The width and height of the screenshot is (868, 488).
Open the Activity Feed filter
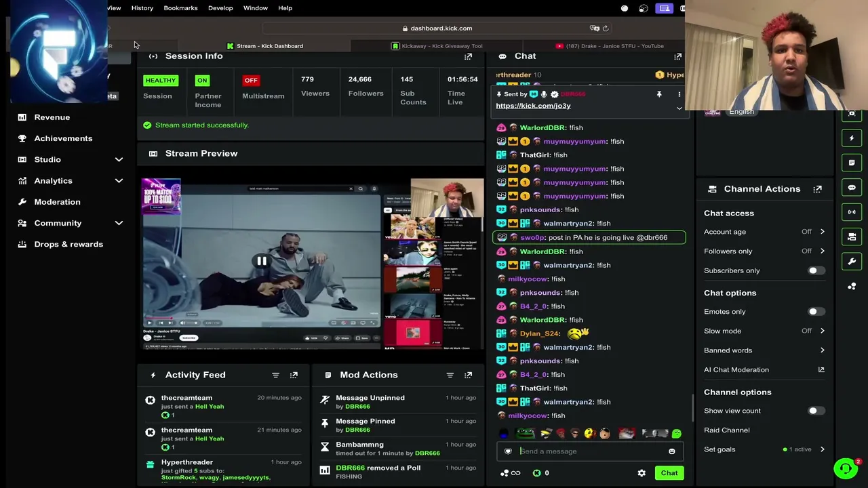[275, 375]
